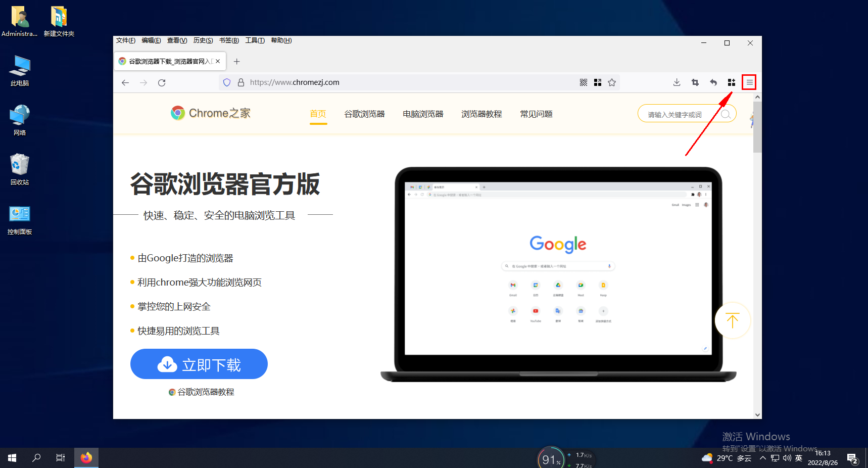This screenshot has width=868, height=468.
Task: Select the 新建文件夹 desktop folder
Action: (x=59, y=22)
